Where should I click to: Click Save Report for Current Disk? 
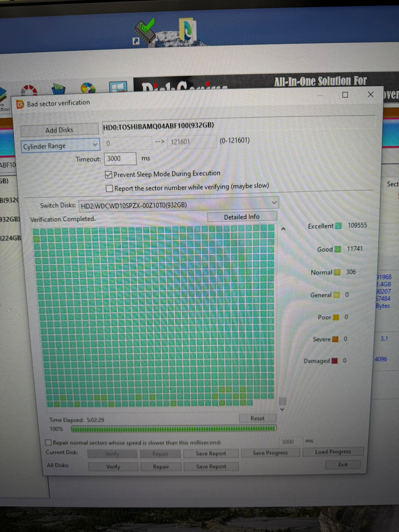[x=211, y=453]
